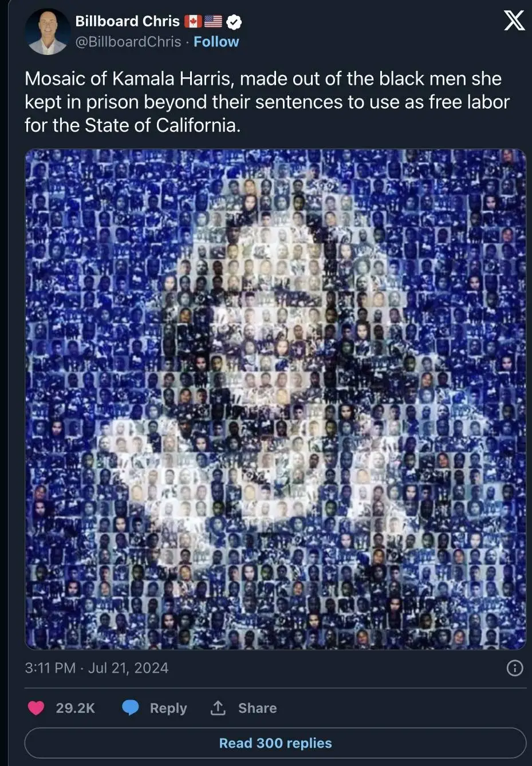Select the Share text label
Screen dimensions: 532x766
(x=257, y=708)
